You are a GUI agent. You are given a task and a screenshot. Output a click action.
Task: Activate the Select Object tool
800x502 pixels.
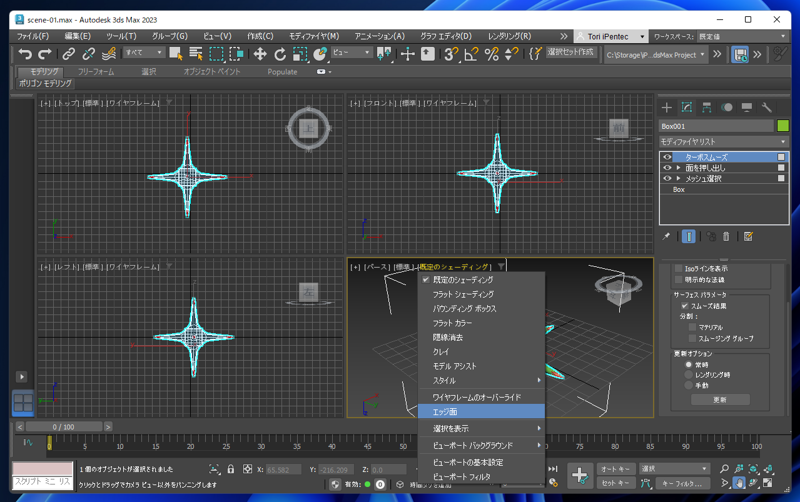coord(176,54)
